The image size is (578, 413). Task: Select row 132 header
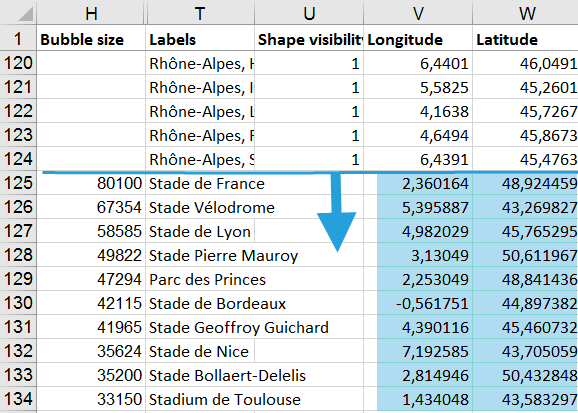[x=18, y=351]
